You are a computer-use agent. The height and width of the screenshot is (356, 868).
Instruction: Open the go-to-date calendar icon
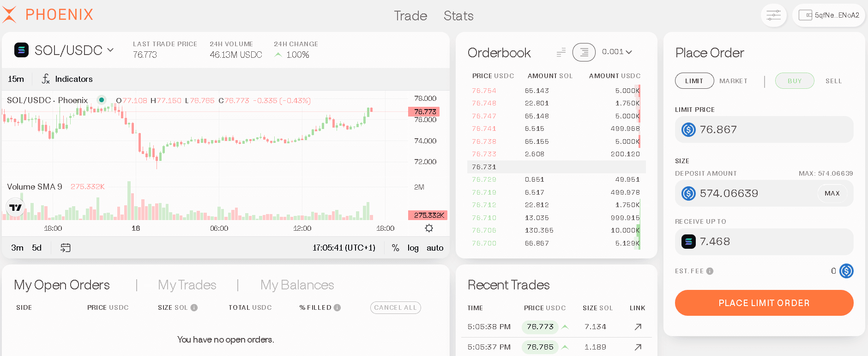[66, 248]
